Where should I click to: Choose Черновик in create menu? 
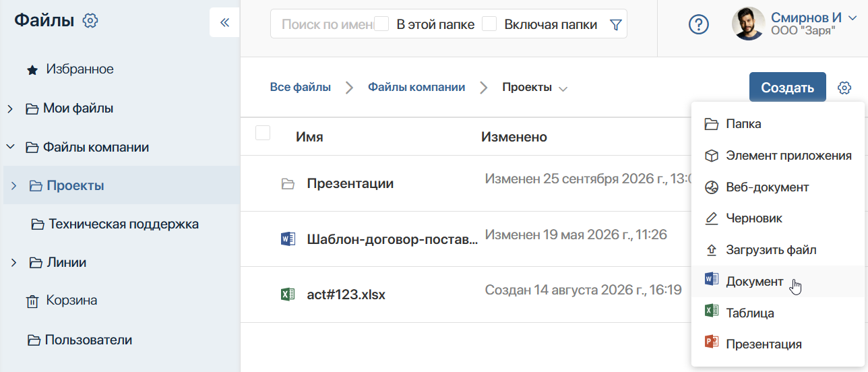pos(778,218)
